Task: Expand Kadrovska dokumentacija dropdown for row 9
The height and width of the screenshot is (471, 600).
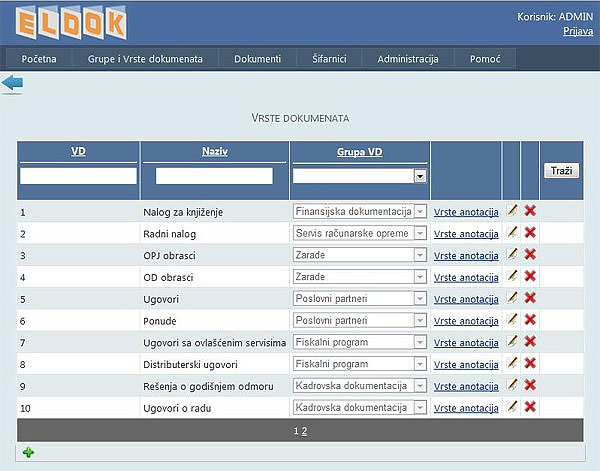Action: (x=420, y=386)
